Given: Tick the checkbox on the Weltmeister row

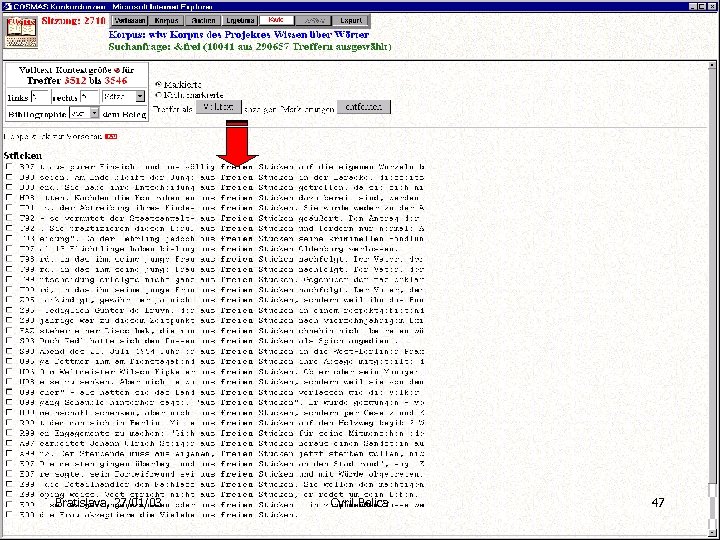Looking at the screenshot, I should coord(9,371).
